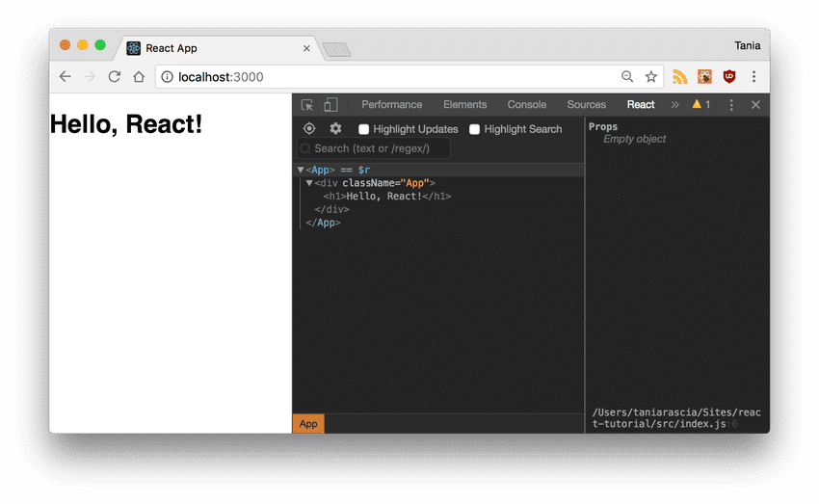819x504 pixels.
Task: Click the App breadcrumb at bottom
Action: (x=308, y=424)
